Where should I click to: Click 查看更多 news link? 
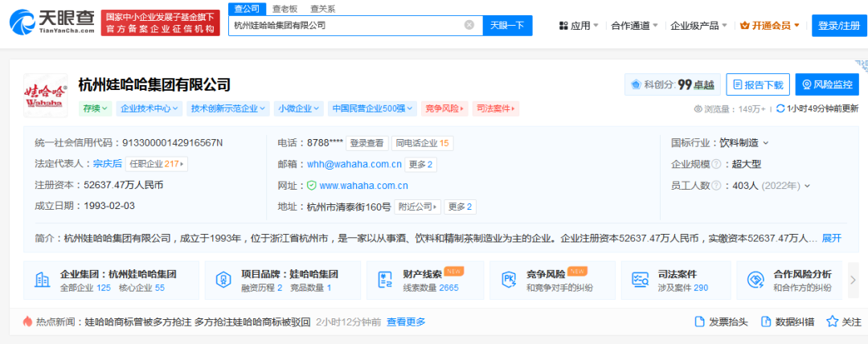[x=406, y=321]
